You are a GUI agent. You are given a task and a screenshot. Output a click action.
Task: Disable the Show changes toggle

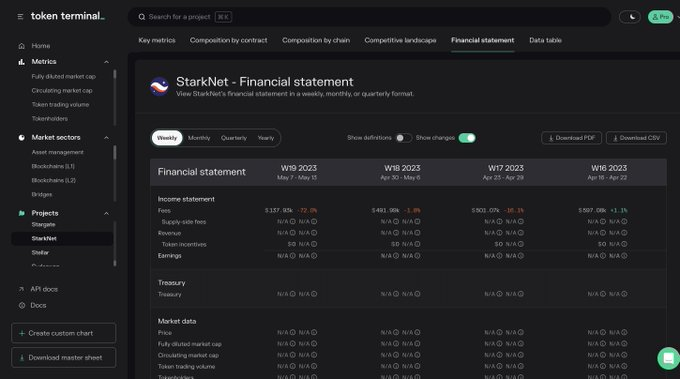coord(467,138)
